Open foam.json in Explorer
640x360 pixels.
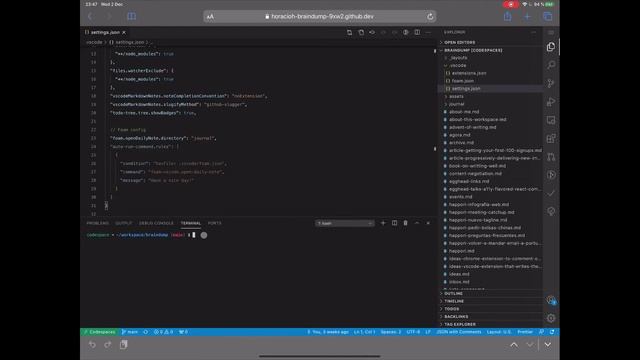click(x=462, y=81)
